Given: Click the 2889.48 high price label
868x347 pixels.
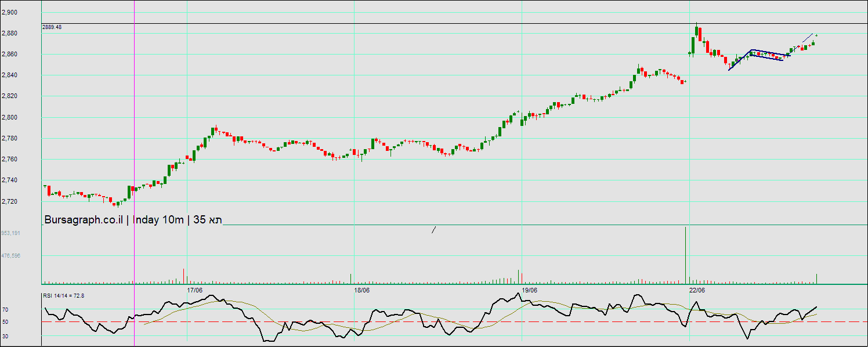Looking at the screenshot, I should point(52,27).
